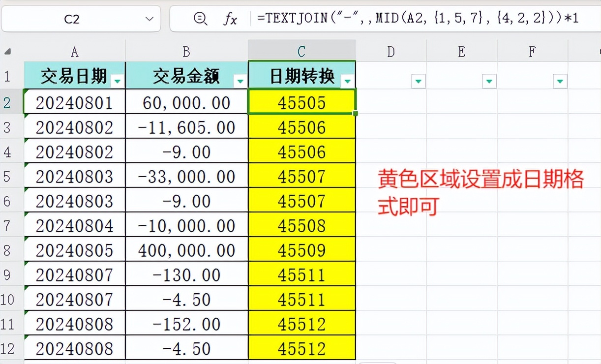
Task: Click cell containing -130.00
Action: [187, 274]
